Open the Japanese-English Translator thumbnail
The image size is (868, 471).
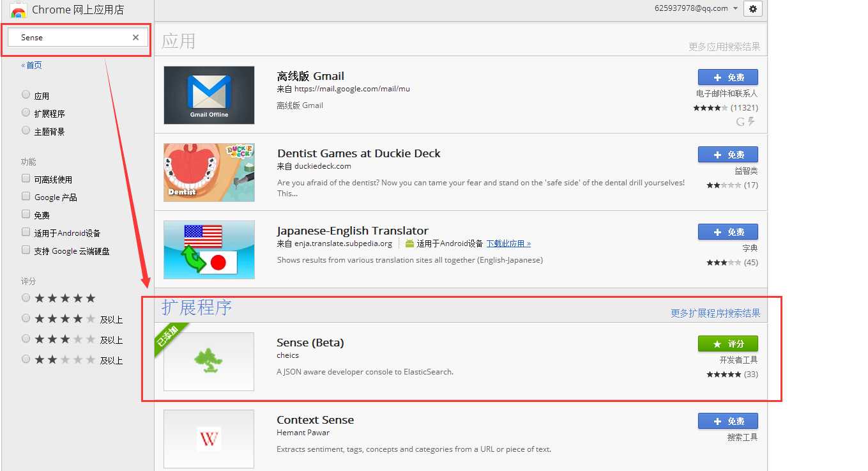click(x=209, y=250)
